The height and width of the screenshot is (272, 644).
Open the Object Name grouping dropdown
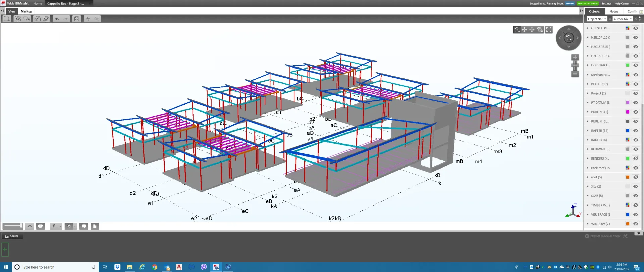[x=597, y=19]
